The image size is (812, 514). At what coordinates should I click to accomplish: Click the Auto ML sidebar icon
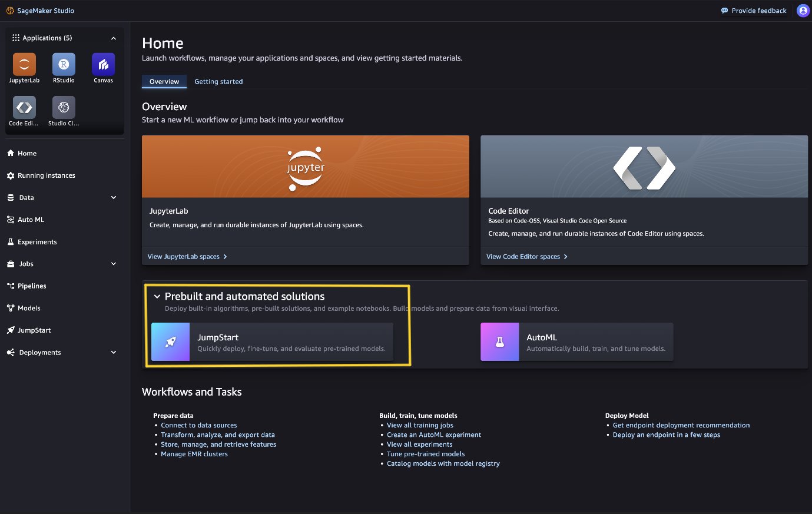(11, 220)
